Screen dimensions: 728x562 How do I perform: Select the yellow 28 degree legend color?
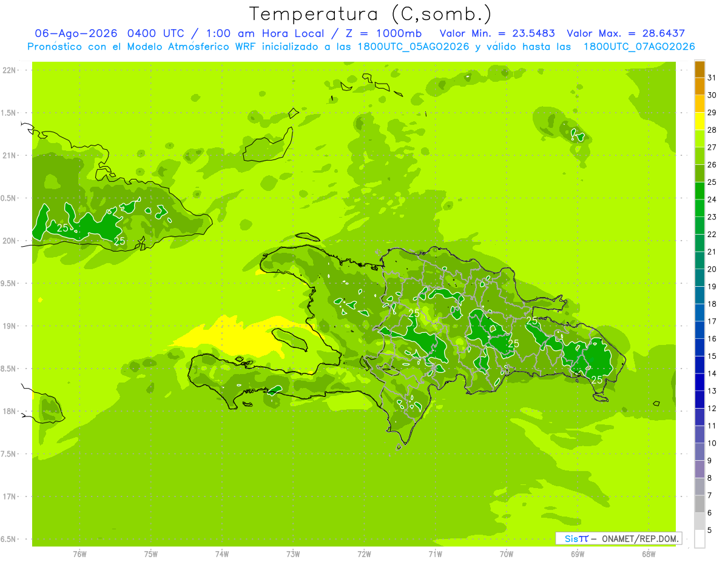point(699,121)
